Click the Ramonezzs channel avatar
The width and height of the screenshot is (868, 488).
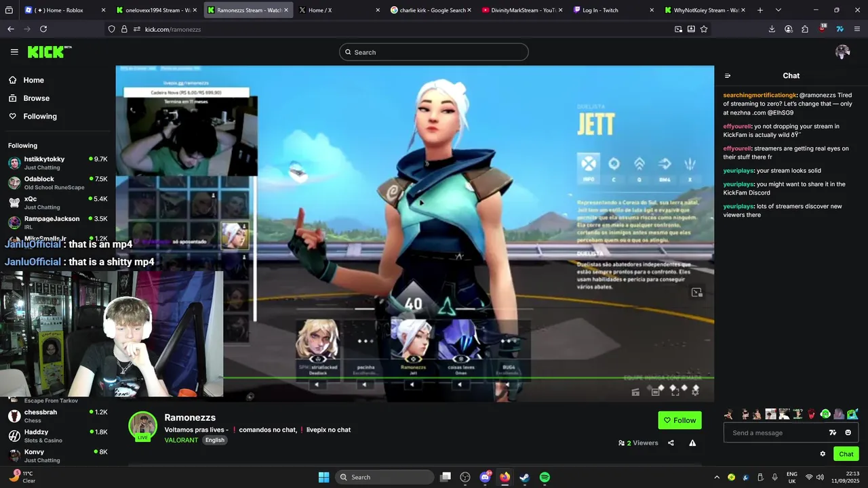(x=143, y=426)
